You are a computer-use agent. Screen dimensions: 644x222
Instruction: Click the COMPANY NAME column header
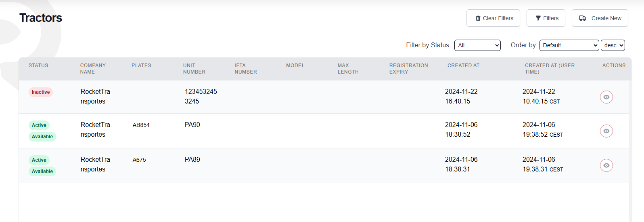point(93,69)
